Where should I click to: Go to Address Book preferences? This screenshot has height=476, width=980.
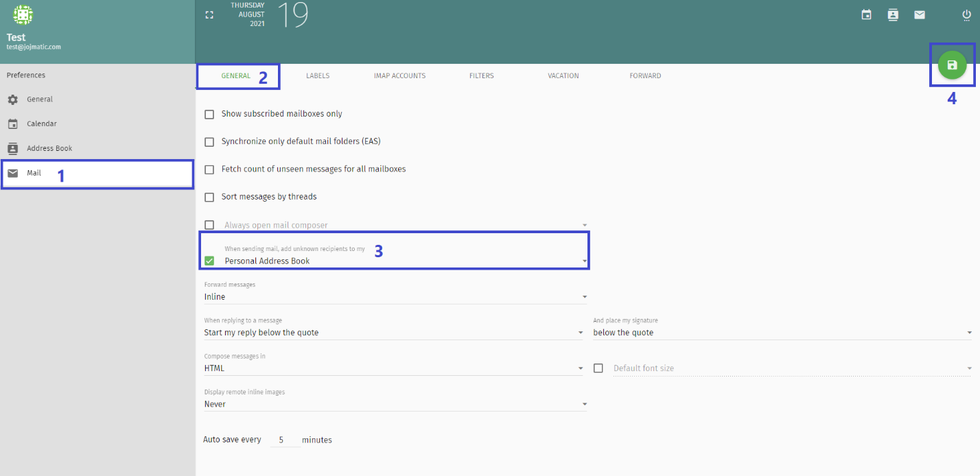(49, 149)
